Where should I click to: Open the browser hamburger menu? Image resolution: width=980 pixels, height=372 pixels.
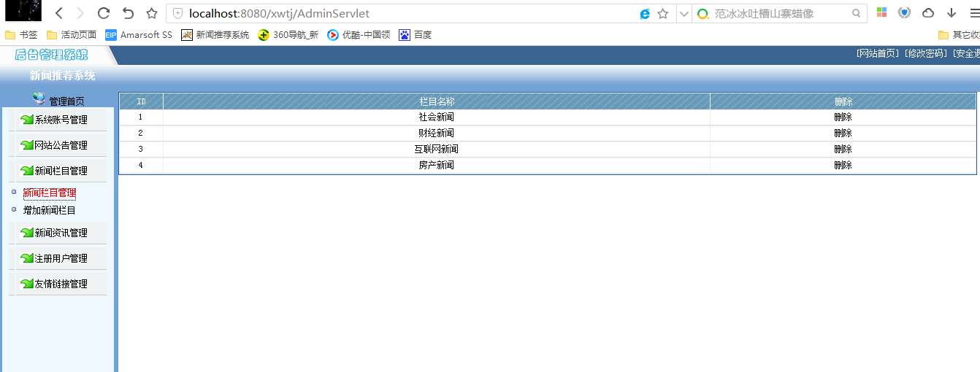coord(973,13)
